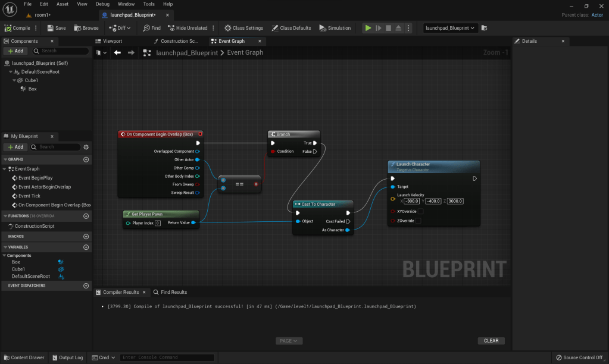Save the blueprint with Save button
609x364 pixels.
pos(57,28)
